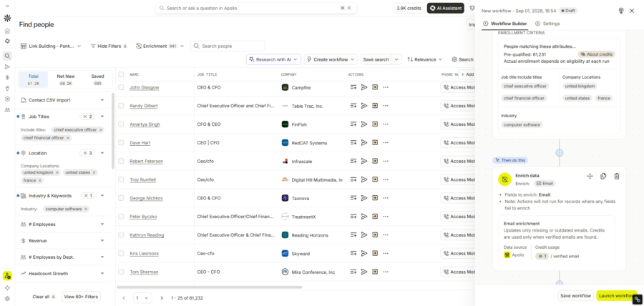The height and width of the screenshot is (306, 644).
Task: Click the Save search button
Action: coord(376,59)
